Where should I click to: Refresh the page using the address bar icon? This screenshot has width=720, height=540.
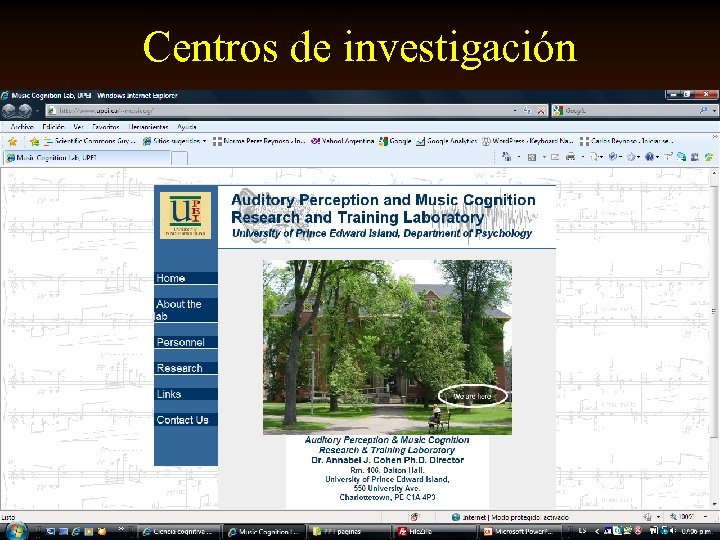point(527,111)
